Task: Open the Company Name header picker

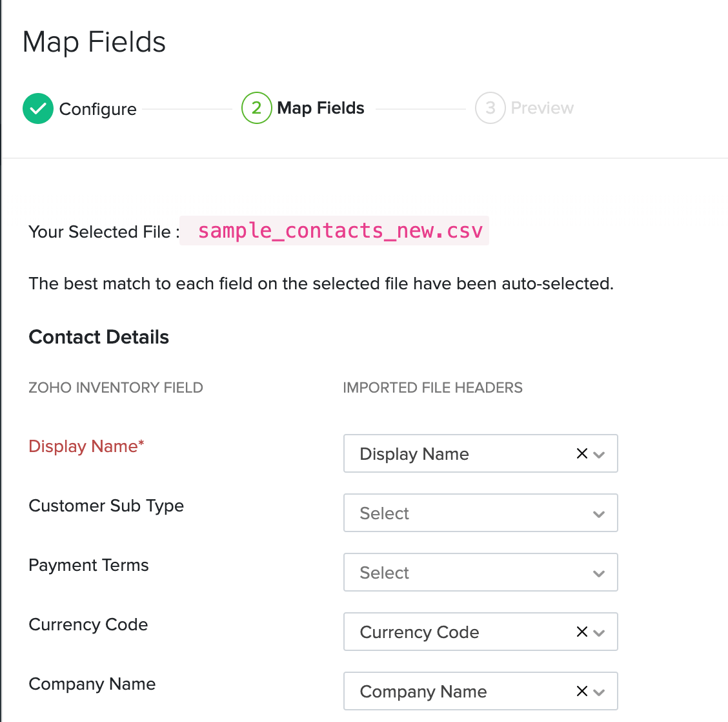Action: 452,691
